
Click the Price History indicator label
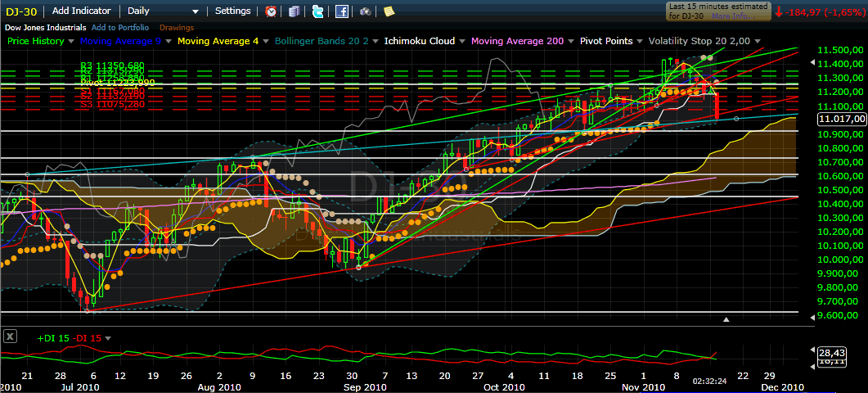pos(35,41)
